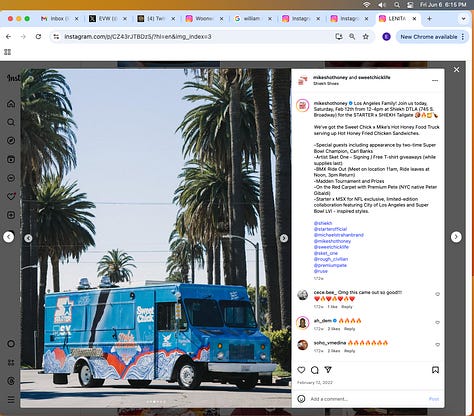Create a new post with plus icon
The height and width of the screenshot is (416, 474).
pos(11,215)
